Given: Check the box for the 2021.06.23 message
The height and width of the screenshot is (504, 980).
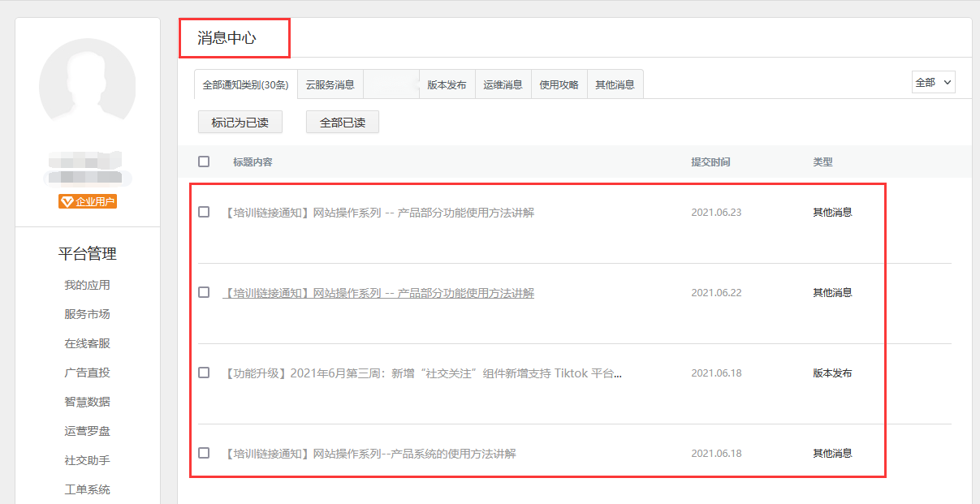Looking at the screenshot, I should 204,212.
